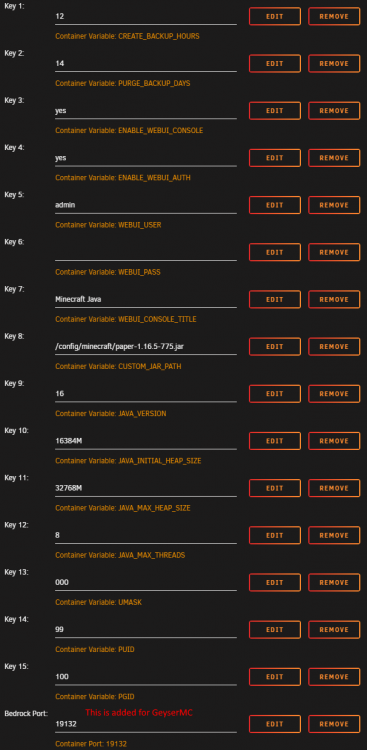Remove the Bedrock Port 19132 mapping
The height and width of the screenshot is (750, 367).
[x=334, y=724]
